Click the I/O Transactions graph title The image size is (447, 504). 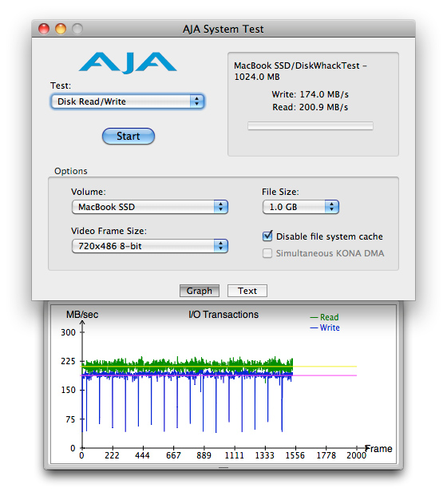(x=223, y=315)
